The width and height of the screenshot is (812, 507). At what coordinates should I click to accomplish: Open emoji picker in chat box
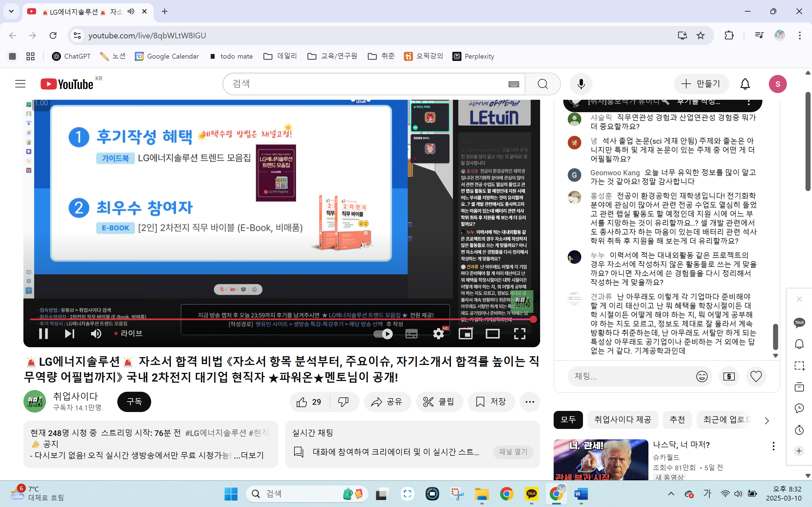click(x=702, y=376)
